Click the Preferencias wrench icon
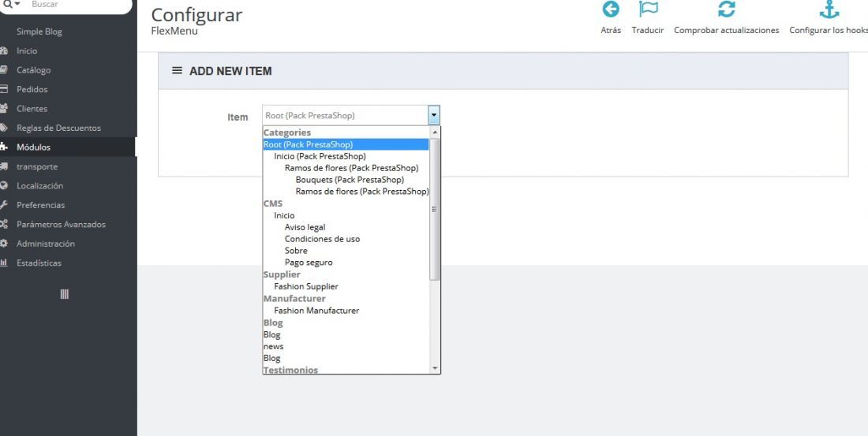868x436 pixels. (x=4, y=205)
